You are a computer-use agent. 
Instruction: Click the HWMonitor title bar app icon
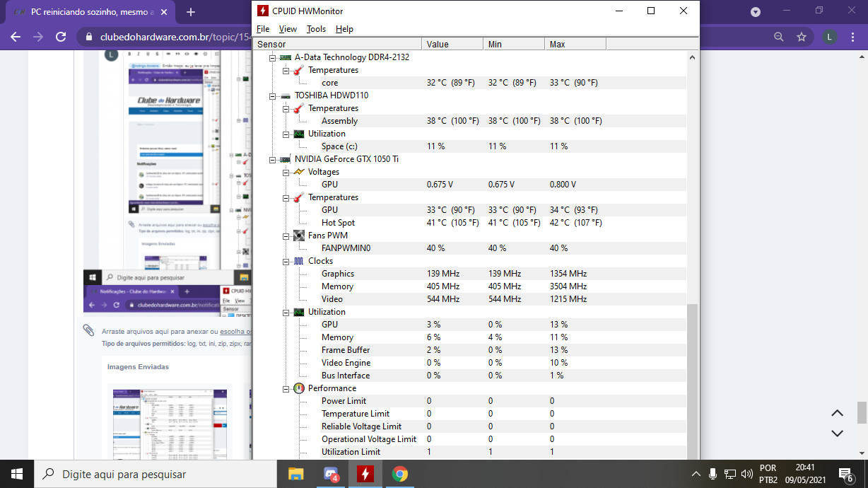pyautogui.click(x=263, y=11)
